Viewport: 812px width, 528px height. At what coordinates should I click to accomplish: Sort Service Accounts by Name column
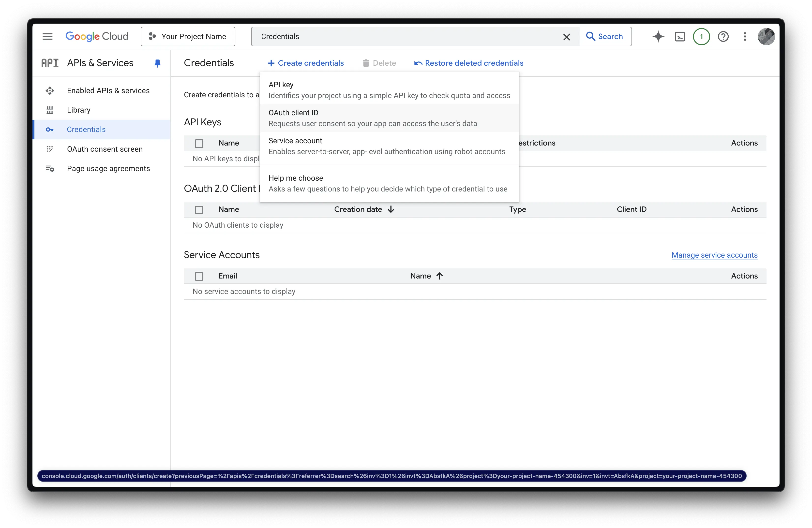pyautogui.click(x=420, y=276)
